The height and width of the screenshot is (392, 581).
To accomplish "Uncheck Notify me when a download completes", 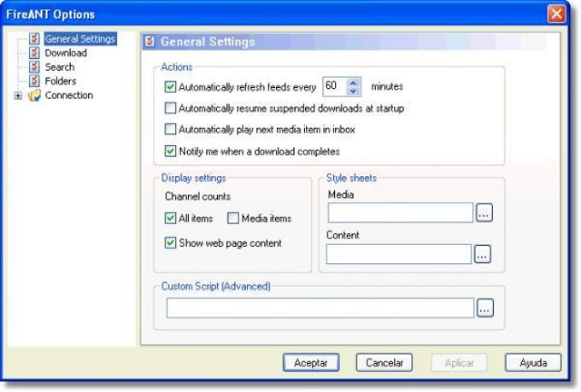I will coord(170,151).
